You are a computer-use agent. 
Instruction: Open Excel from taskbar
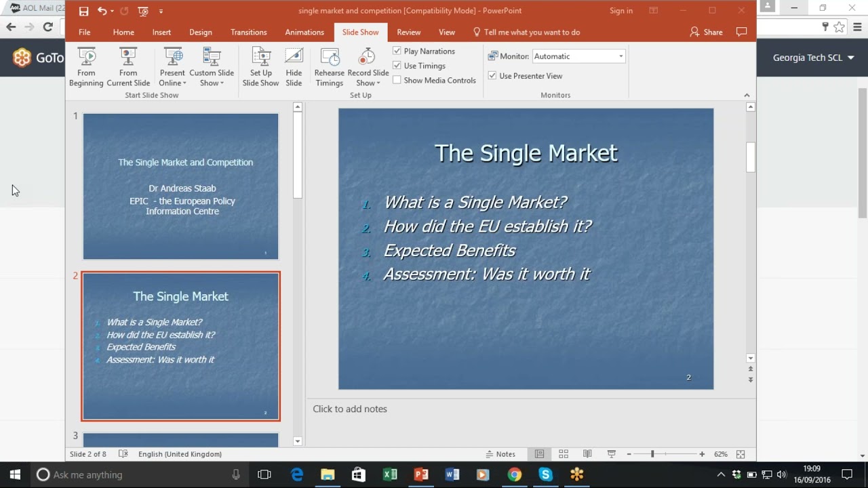click(390, 474)
